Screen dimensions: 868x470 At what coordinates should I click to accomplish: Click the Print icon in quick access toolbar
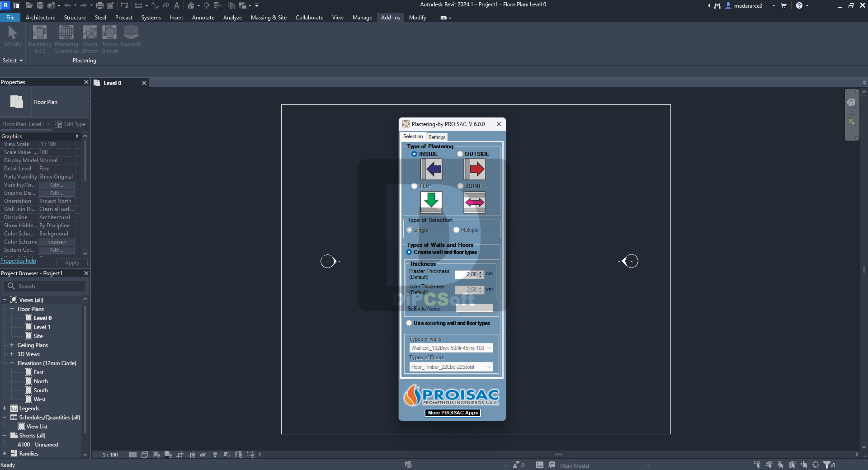(x=100, y=5)
